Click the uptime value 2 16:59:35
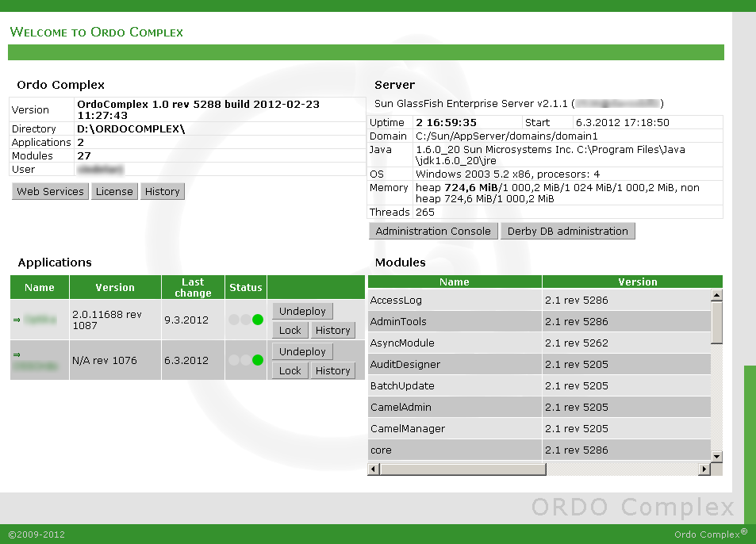Image resolution: width=756 pixels, height=544 pixels. [x=446, y=122]
